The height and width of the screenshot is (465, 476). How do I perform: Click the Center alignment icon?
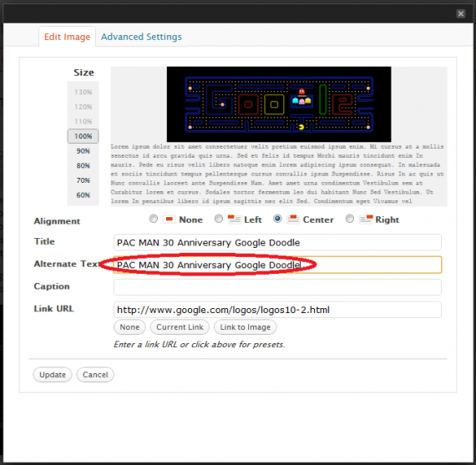tap(293, 219)
